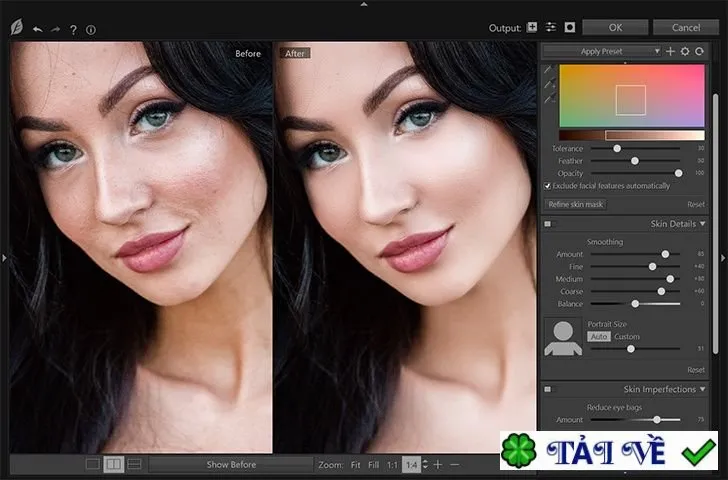Click the right panel vertical scrollbar
Viewport: 728px width, 480px height.
point(715,223)
